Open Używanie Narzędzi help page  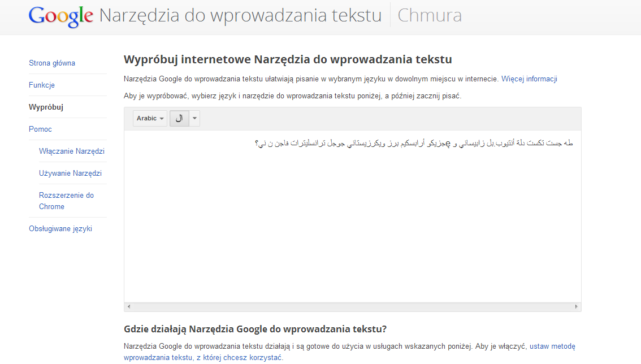point(70,174)
